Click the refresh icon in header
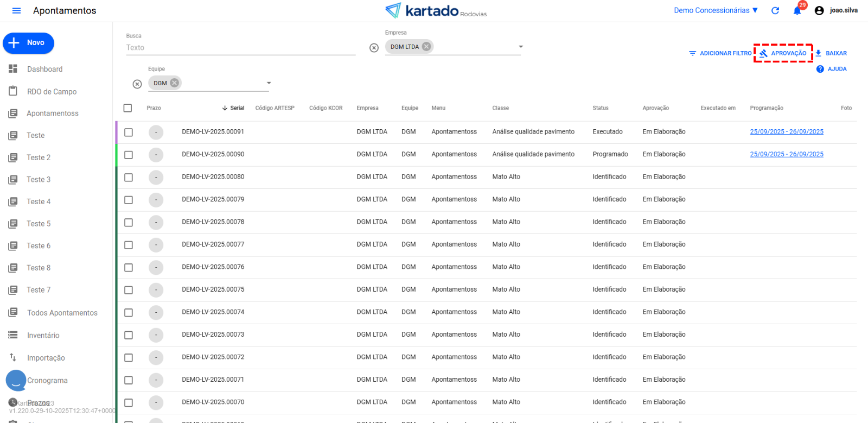The height and width of the screenshot is (423, 868). point(775,11)
